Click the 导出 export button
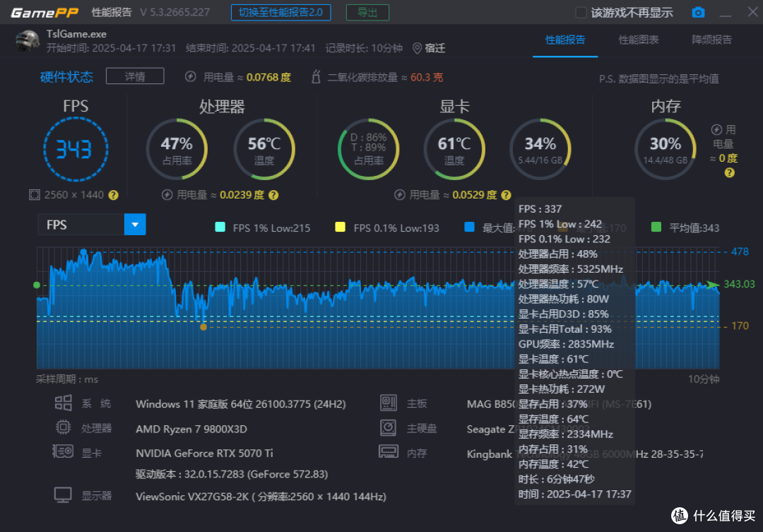Image resolution: width=763 pixels, height=532 pixels. (367, 12)
